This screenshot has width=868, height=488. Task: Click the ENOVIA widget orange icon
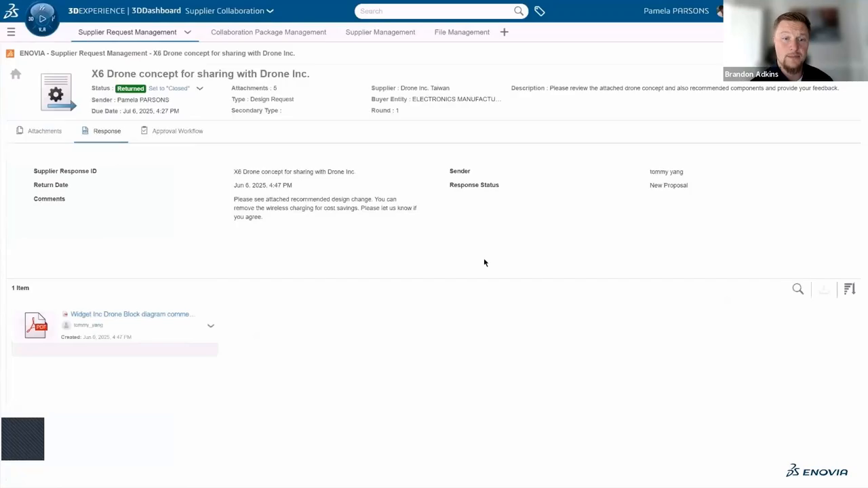click(10, 53)
